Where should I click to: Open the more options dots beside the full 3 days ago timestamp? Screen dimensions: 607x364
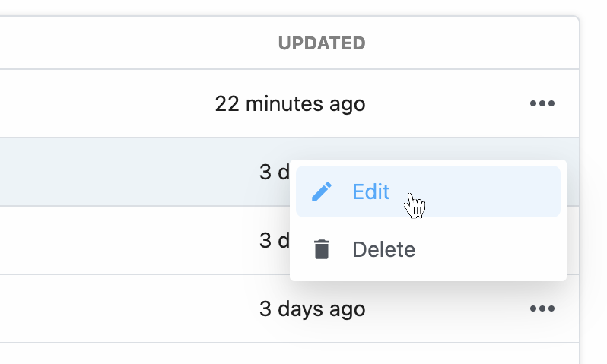tap(542, 309)
